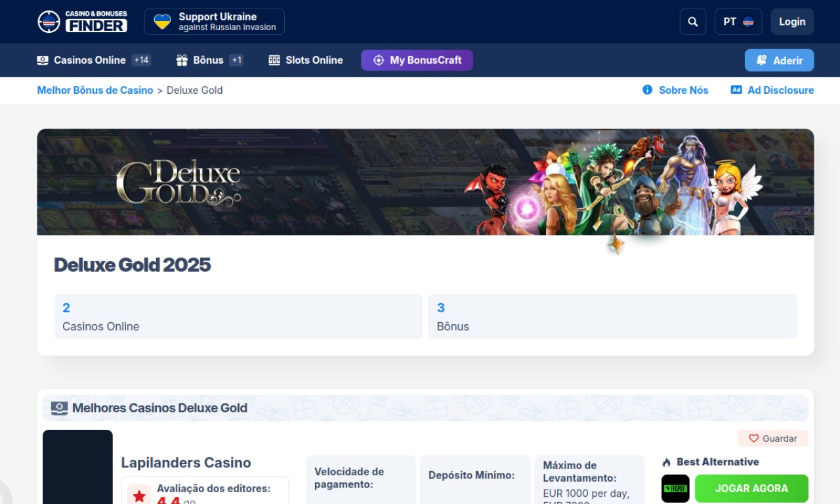This screenshot has width=840, height=504.
Task: Open the Slots Online menu
Action: (306, 60)
